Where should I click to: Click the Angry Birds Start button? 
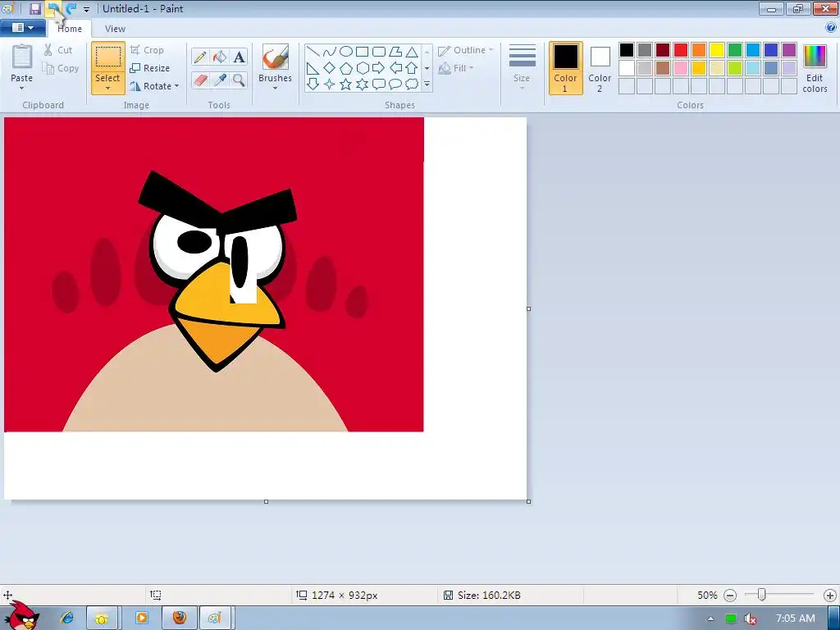click(x=21, y=615)
